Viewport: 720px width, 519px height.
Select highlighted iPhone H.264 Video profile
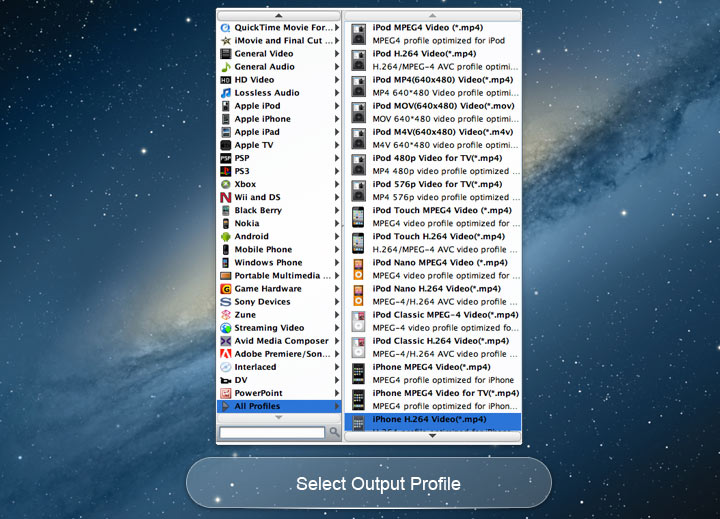coord(433,422)
